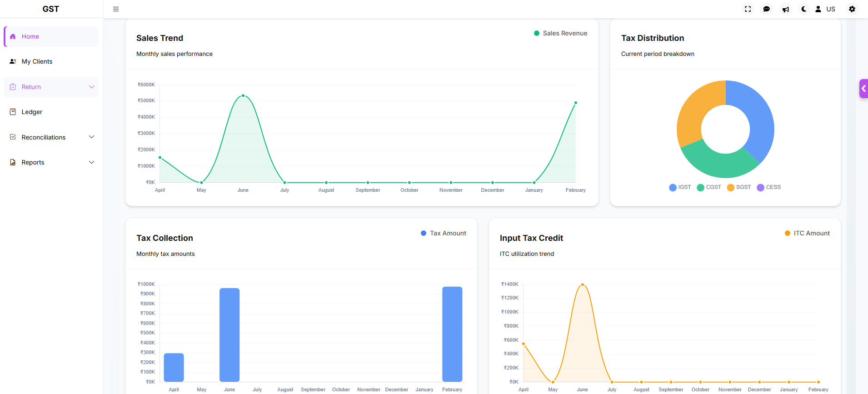Enter fullscreen mode via top bar icon
This screenshot has width=868, height=394.
point(748,9)
